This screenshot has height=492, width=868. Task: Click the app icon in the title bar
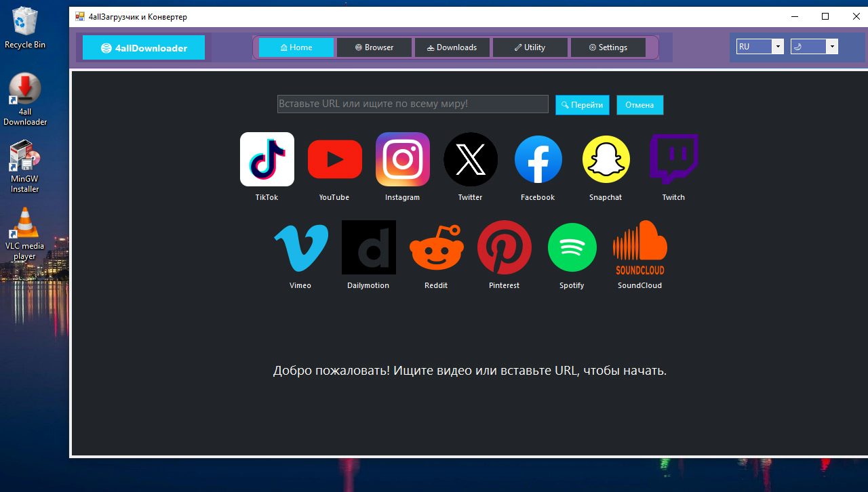[x=80, y=16]
